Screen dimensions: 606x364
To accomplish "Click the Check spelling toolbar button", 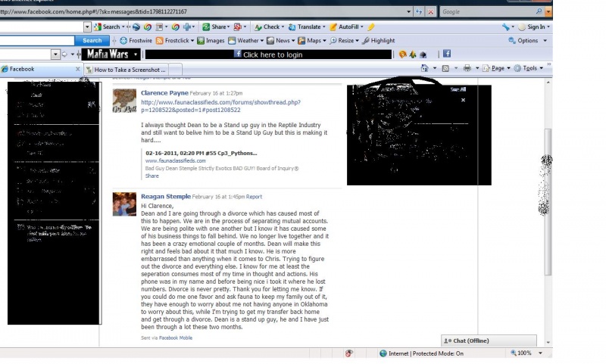I will tap(269, 26).
